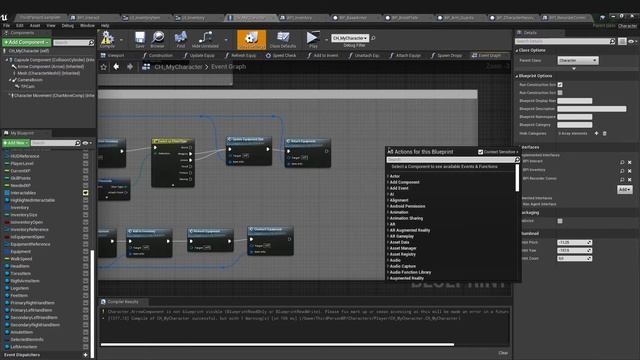
Task: Save the blueprint using the Save icon
Action: coord(140,38)
